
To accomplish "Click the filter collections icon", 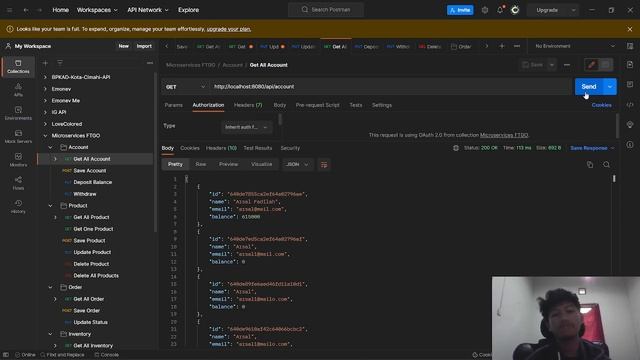I will pos(60,63).
